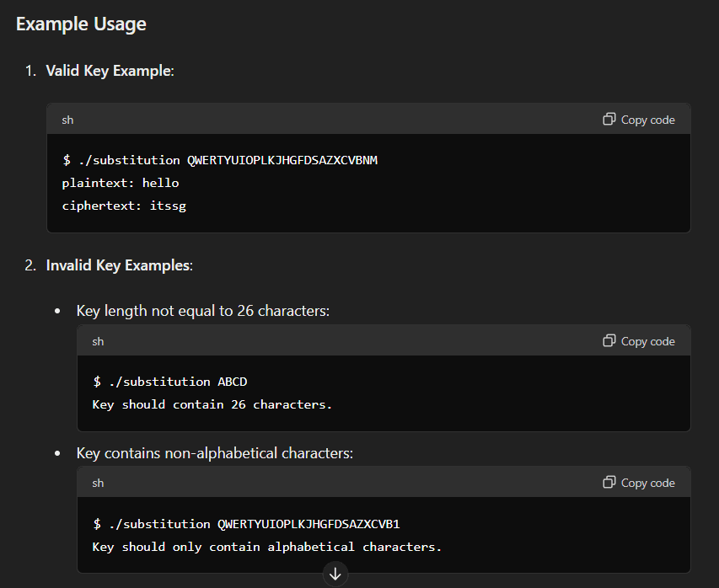Click the "Valid Key Example:" list item

coord(110,71)
